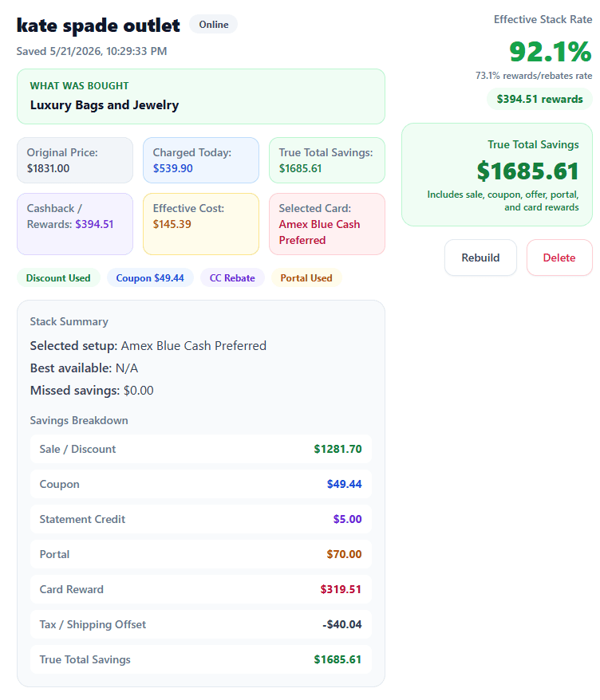Click the Stack Summary heading
600x700 pixels.
69,321
